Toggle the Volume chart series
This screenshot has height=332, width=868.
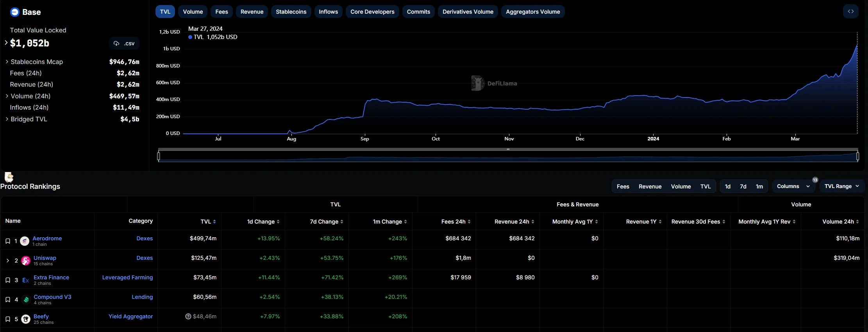click(193, 12)
